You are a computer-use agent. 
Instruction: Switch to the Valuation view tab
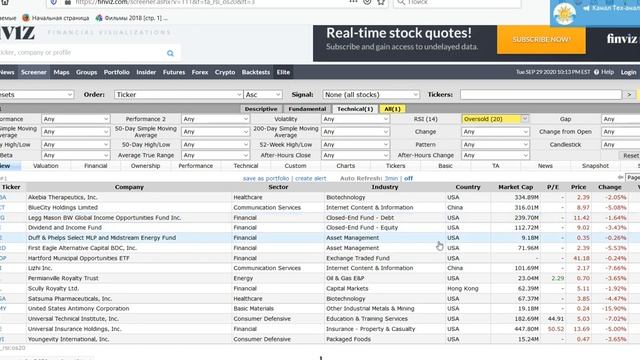[46, 166]
